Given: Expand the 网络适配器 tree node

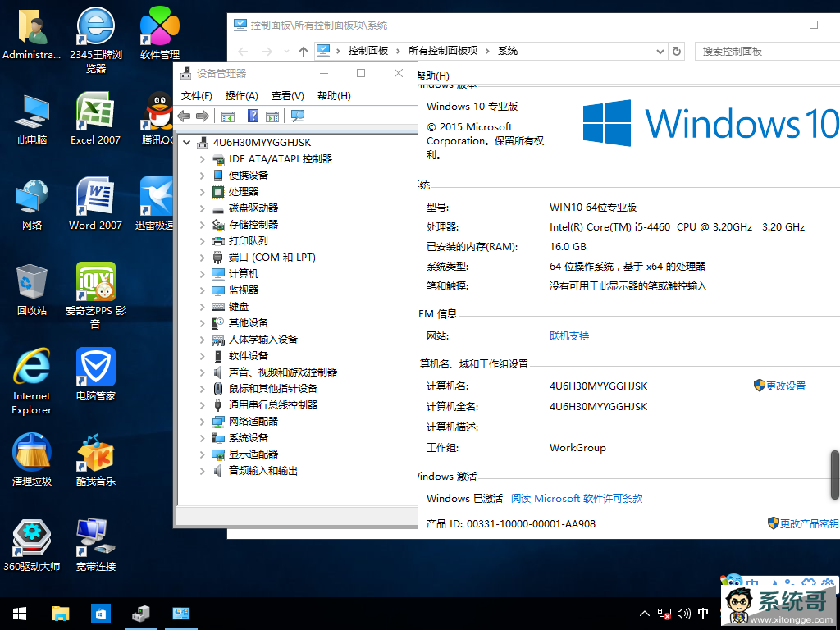Looking at the screenshot, I should [202, 422].
